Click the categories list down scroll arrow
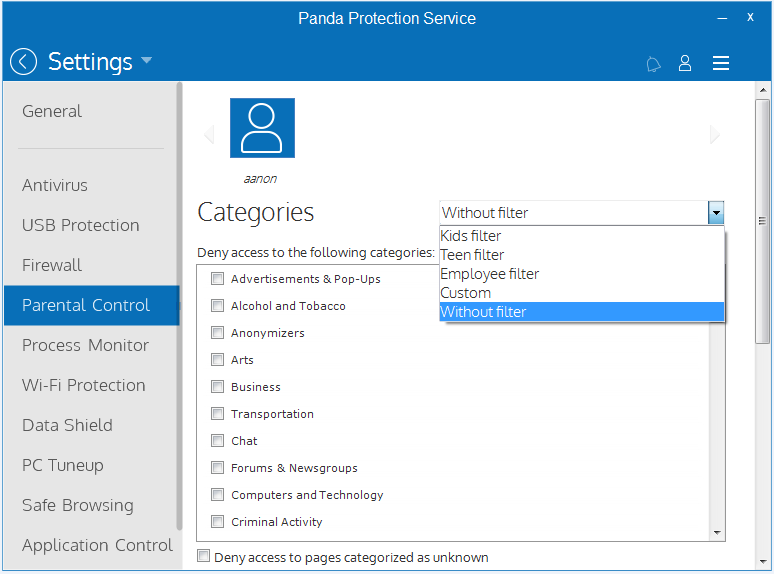Screen dimensions: 774x574 [717, 533]
